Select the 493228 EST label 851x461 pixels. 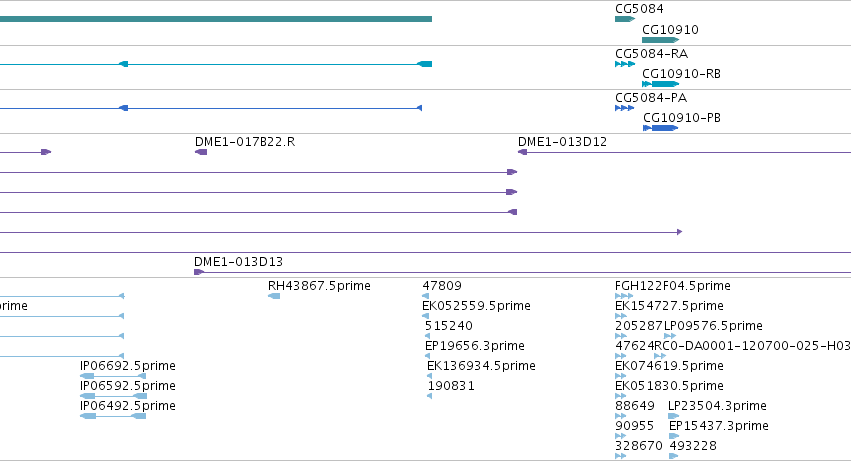(x=693, y=446)
